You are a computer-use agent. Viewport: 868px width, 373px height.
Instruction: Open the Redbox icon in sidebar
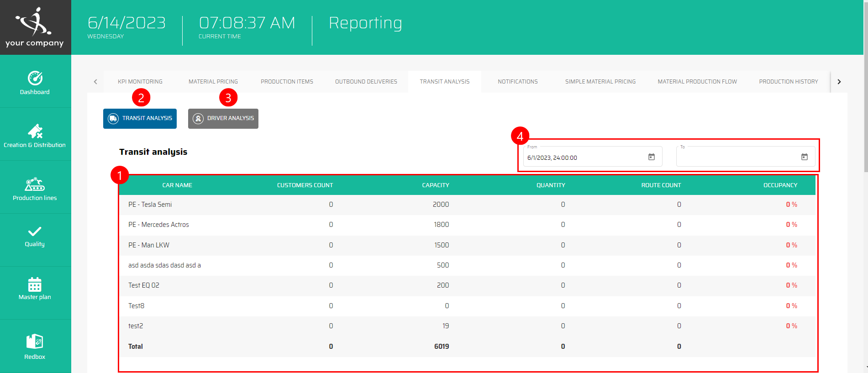(35, 341)
